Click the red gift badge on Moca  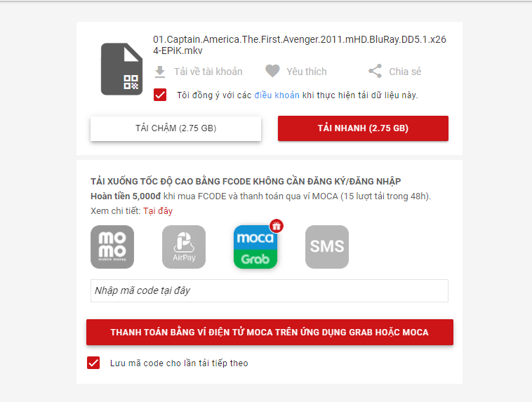click(x=277, y=226)
